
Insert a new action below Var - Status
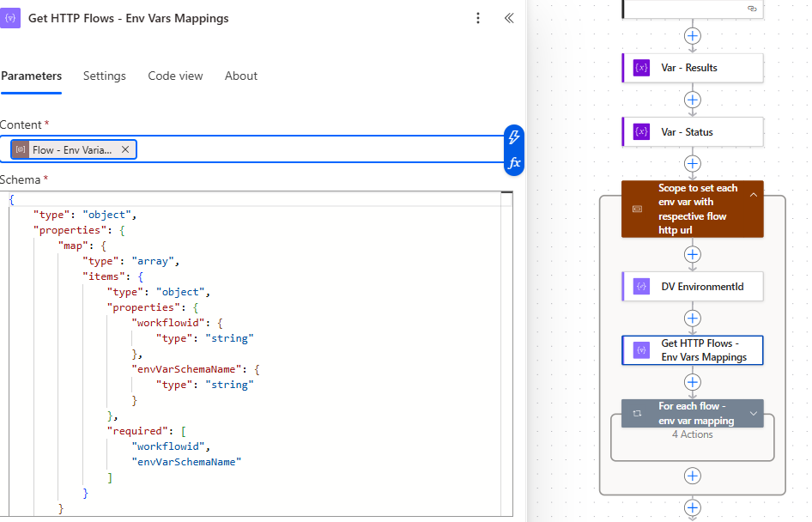[x=692, y=163]
